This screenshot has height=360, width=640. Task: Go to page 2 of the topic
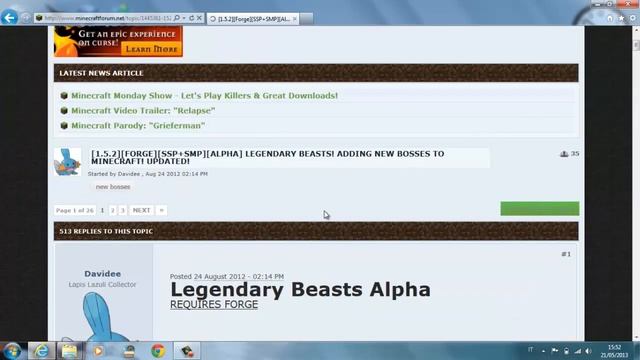(x=113, y=210)
